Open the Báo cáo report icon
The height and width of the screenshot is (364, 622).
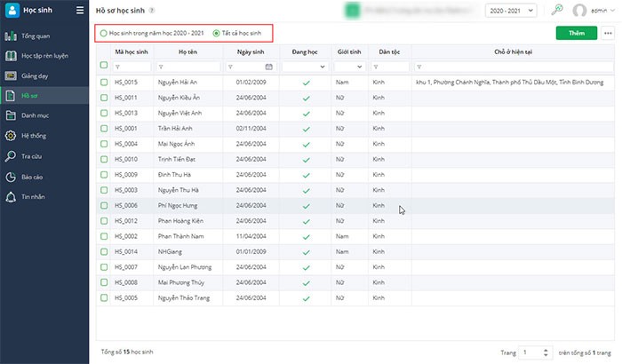[12, 177]
